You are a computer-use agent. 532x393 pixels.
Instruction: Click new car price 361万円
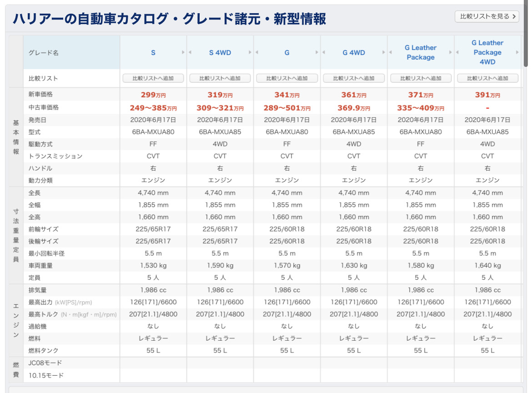tap(354, 95)
